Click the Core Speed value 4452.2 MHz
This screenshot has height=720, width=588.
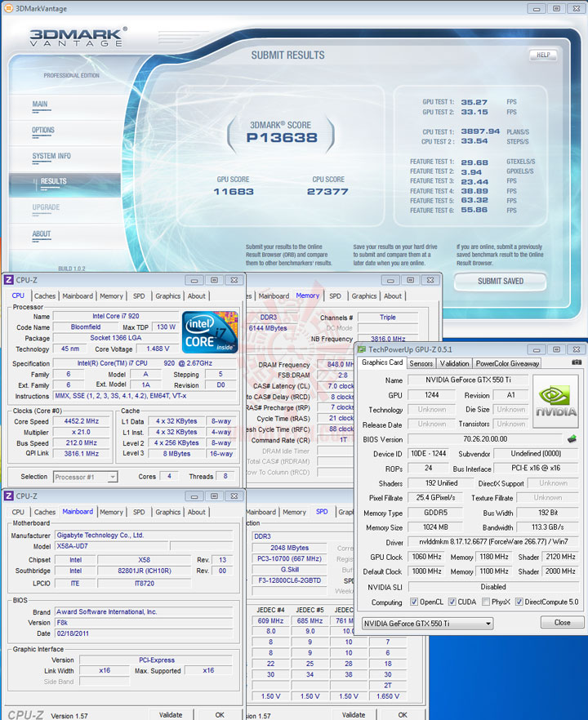tap(81, 421)
